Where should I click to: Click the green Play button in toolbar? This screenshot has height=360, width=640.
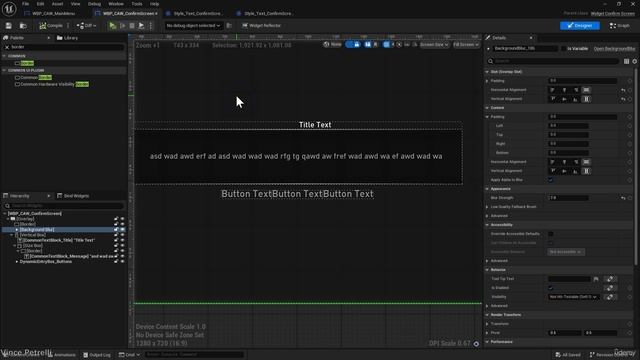pyautogui.click(x=112, y=26)
